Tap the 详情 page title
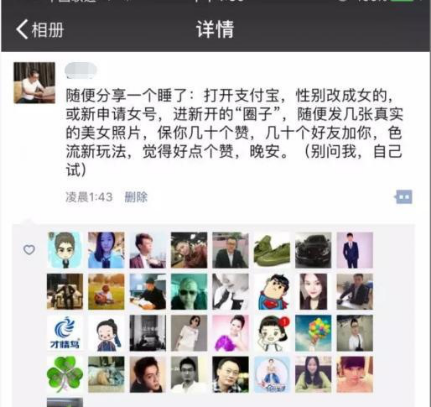The image size is (431, 407). pos(215,29)
